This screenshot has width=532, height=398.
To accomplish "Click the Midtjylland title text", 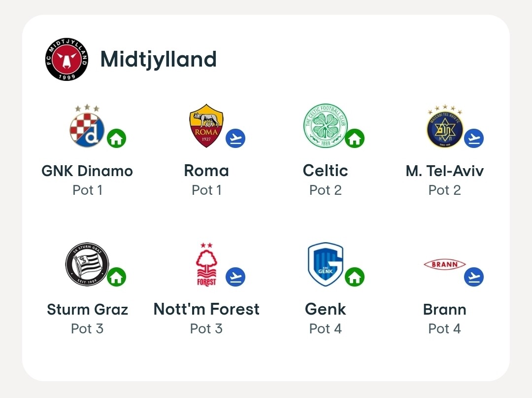I will [x=159, y=60].
